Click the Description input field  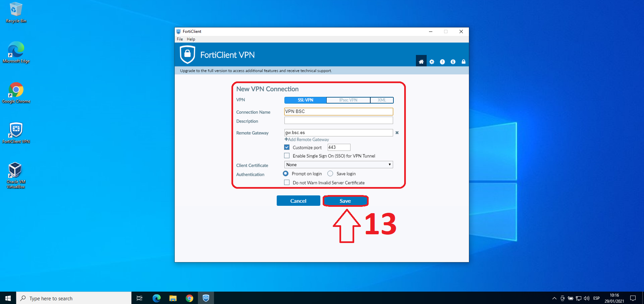[338, 120]
